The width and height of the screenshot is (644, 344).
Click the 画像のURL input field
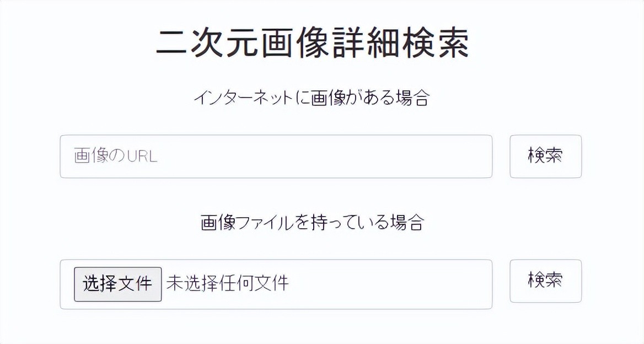[276, 157]
